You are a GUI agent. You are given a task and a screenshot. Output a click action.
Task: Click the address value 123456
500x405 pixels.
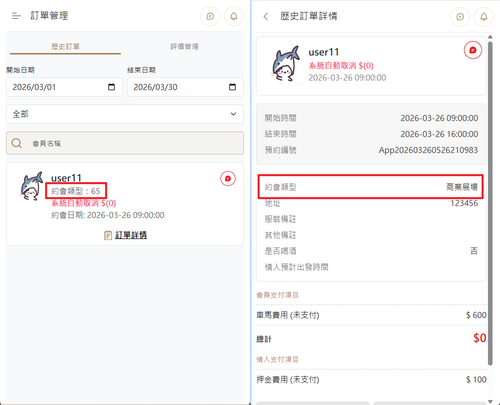click(464, 203)
